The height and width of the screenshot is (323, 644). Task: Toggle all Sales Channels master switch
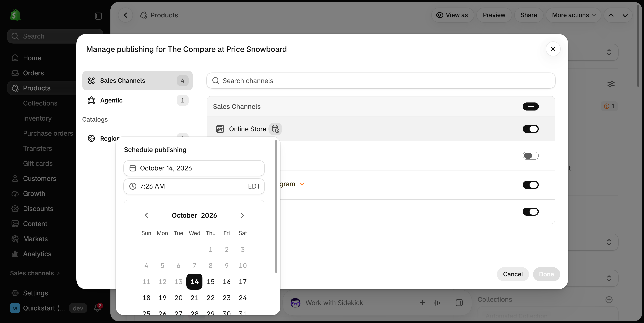click(x=531, y=107)
